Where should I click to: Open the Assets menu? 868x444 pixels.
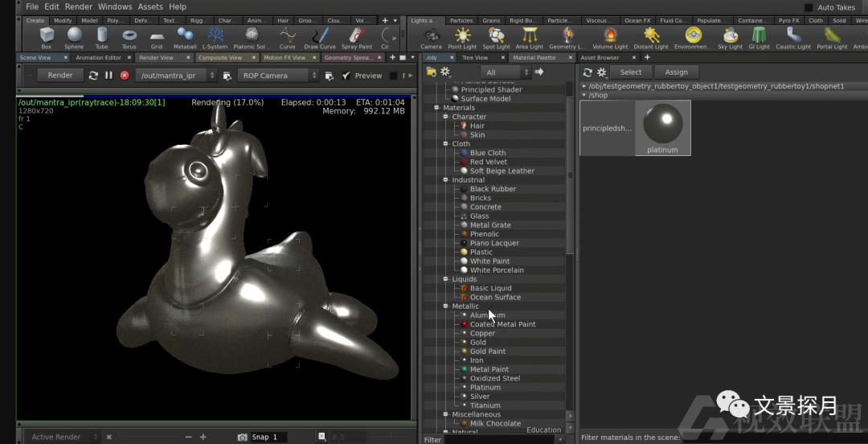coord(150,6)
